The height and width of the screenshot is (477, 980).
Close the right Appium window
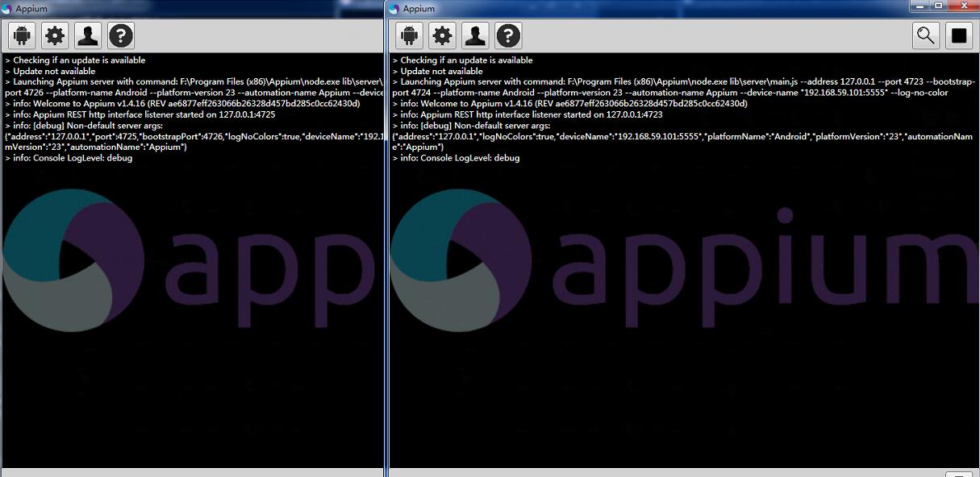962,6
